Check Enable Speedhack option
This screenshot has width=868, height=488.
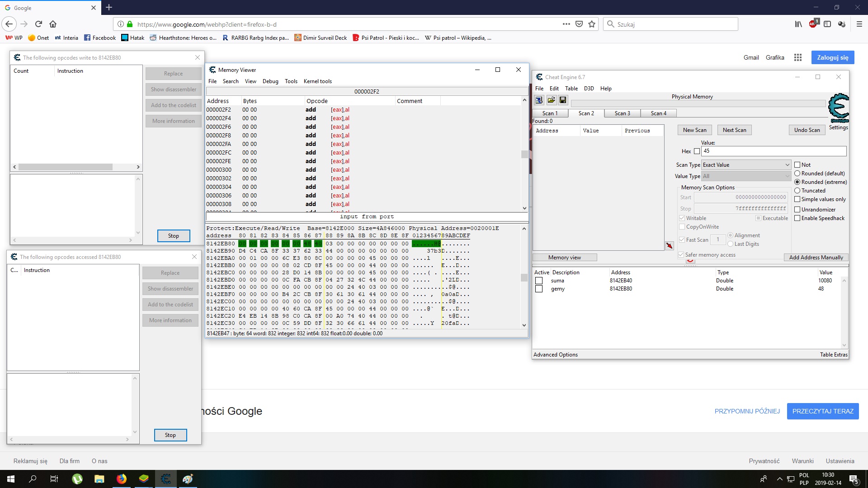797,218
